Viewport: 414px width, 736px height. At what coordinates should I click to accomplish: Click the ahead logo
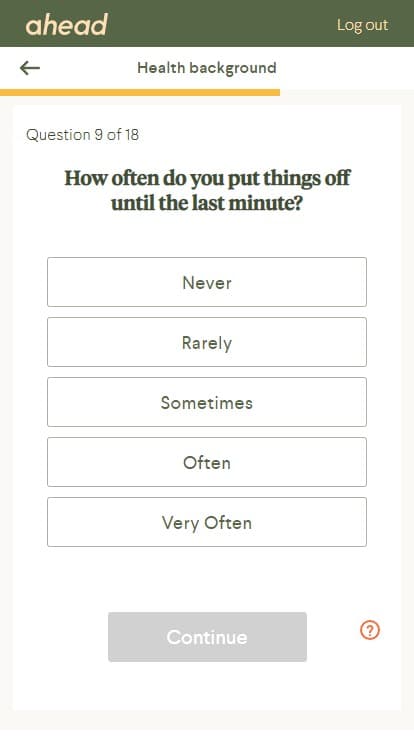(66, 24)
